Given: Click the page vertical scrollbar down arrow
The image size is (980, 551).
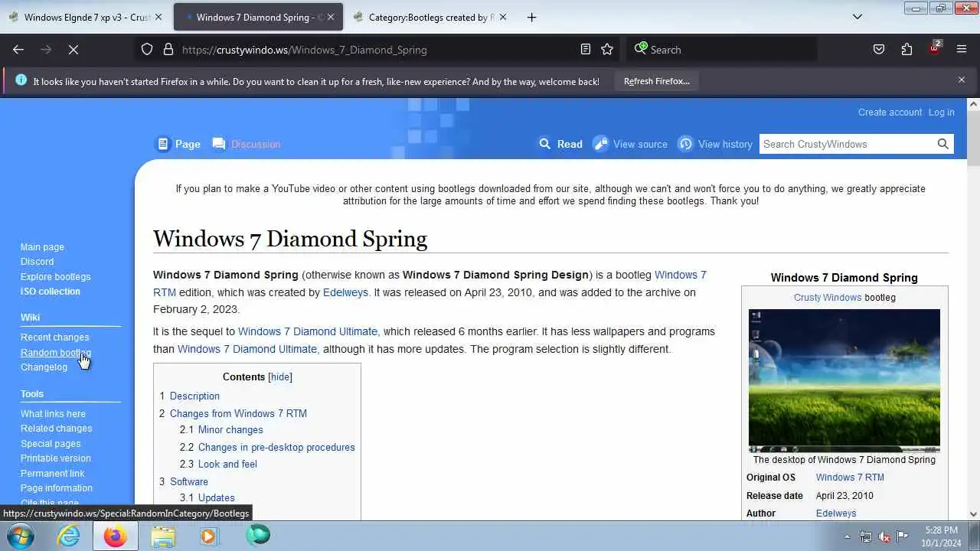Looking at the screenshot, I should pyautogui.click(x=973, y=514).
